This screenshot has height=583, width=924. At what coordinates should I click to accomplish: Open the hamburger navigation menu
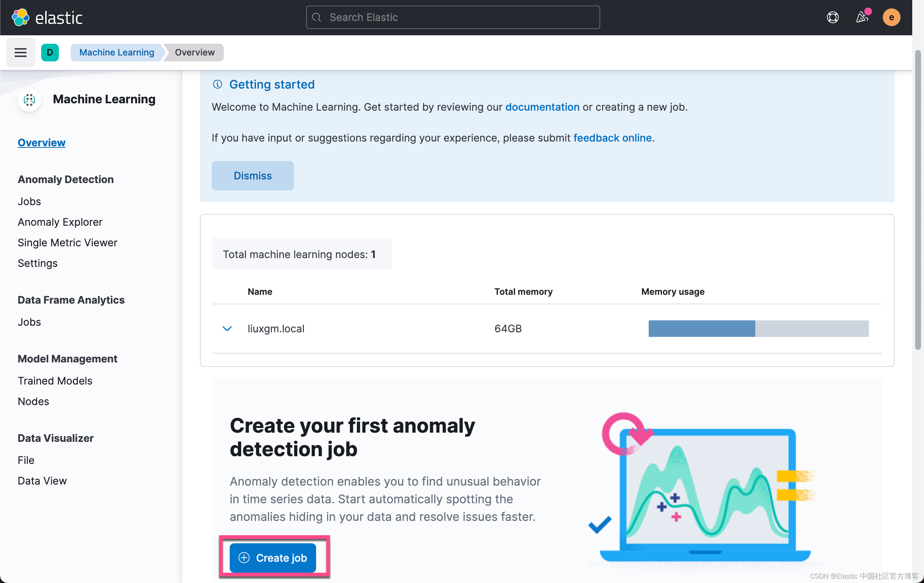coord(20,53)
